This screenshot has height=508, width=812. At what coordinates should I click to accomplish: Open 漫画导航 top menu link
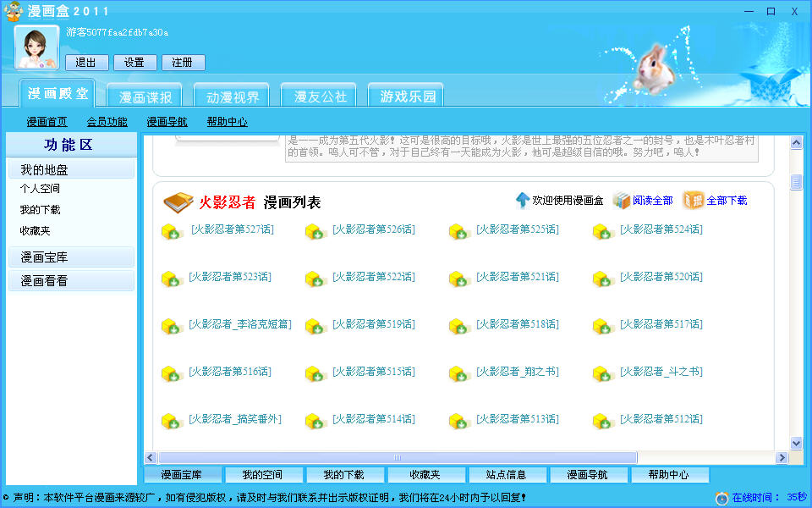coord(167,122)
